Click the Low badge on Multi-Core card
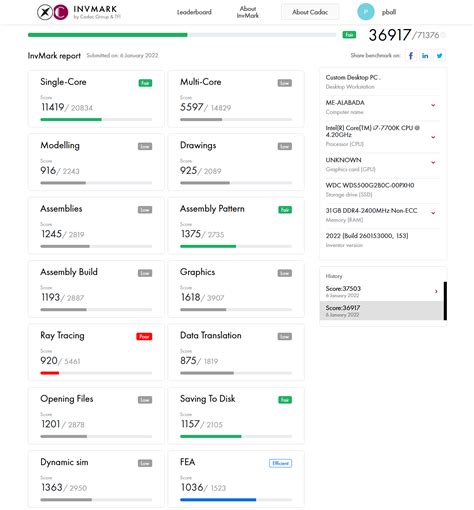Viewport: 474px width, 510px height. [285, 83]
